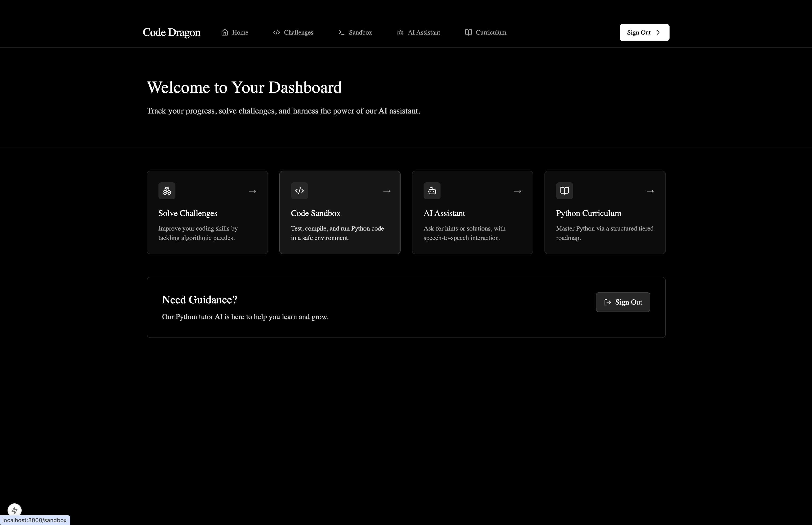Screen dimensions: 812x525
Task: Click the code icon in Code Sandbox card
Action: coord(300,191)
